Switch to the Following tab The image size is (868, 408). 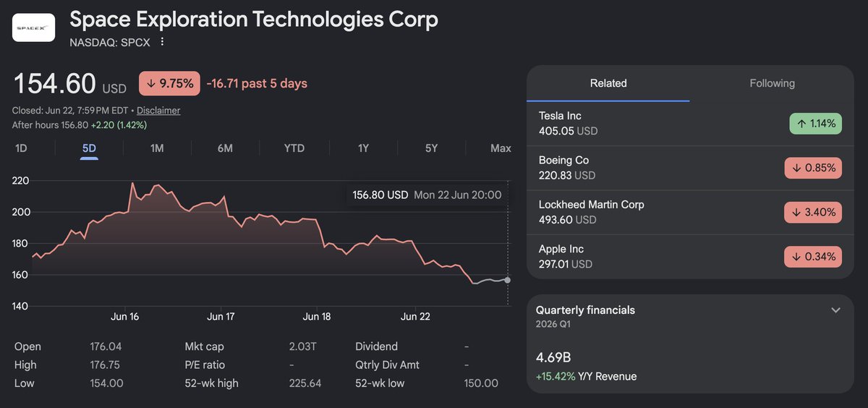772,83
